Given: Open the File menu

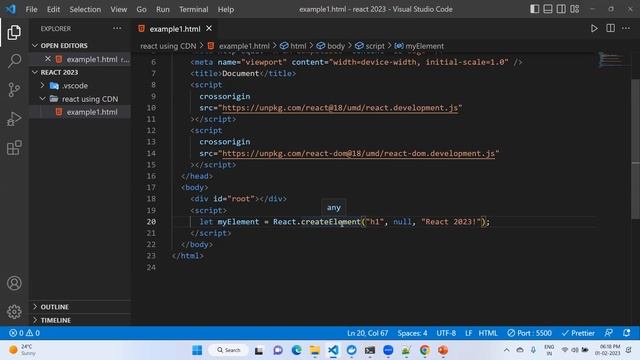Looking at the screenshot, I should pyautogui.click(x=31, y=9).
